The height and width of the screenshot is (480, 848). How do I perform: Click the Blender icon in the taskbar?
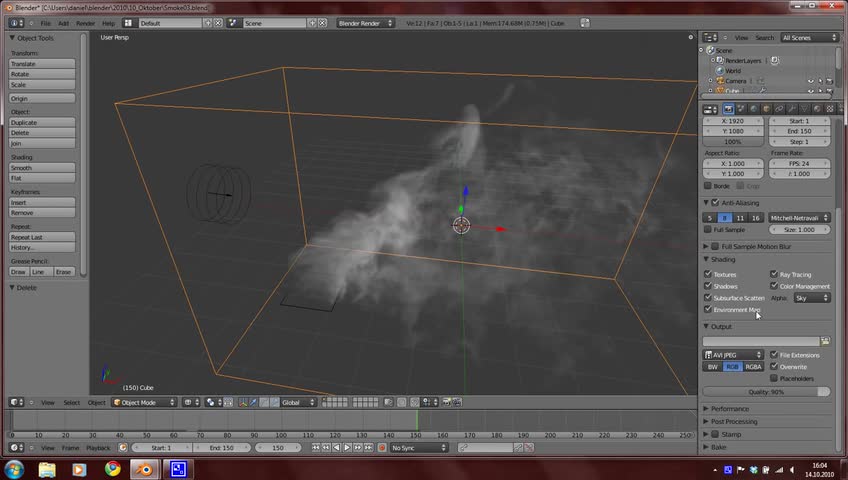pyautogui.click(x=145, y=469)
